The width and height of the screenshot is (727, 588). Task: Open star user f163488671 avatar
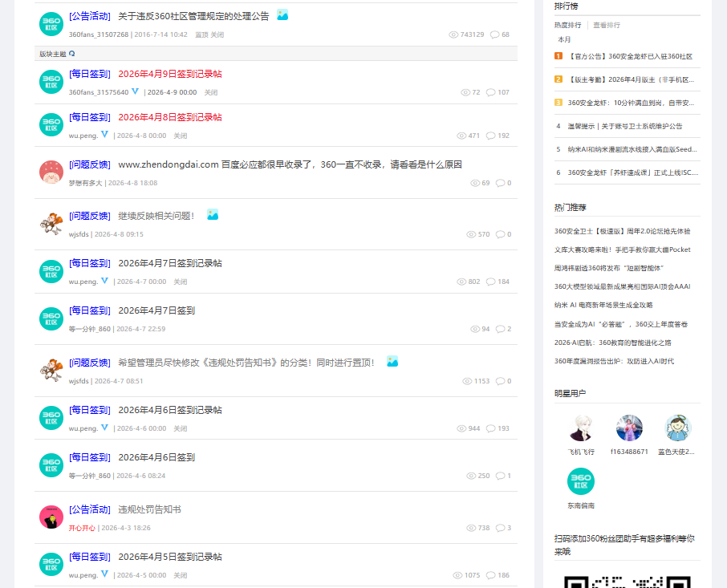[629, 428]
